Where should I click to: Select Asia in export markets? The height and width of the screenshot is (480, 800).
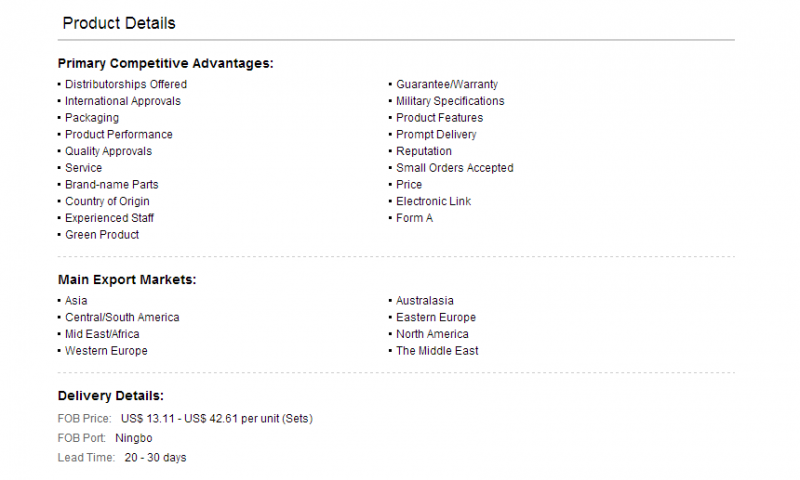pos(76,300)
